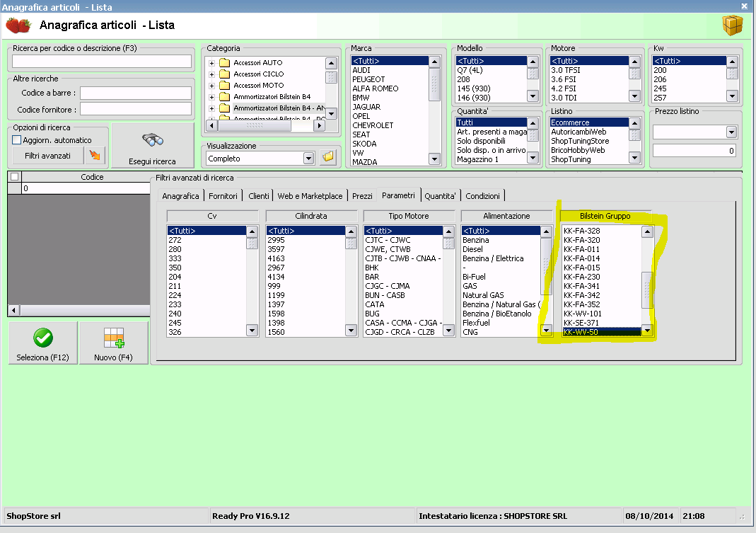The width and height of the screenshot is (756, 533).
Task: Check the select-all box in Codice column header
Action: point(14,177)
